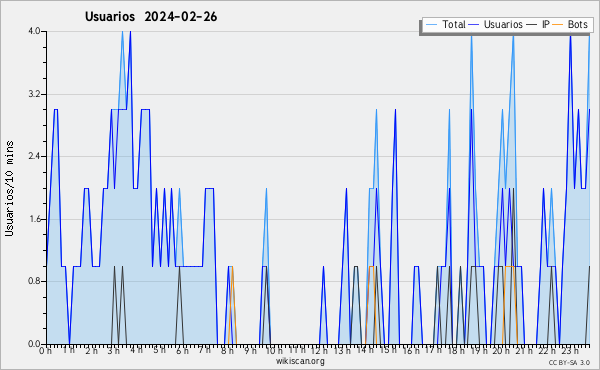Click the '3.2' y-axis value

[x=34, y=94]
